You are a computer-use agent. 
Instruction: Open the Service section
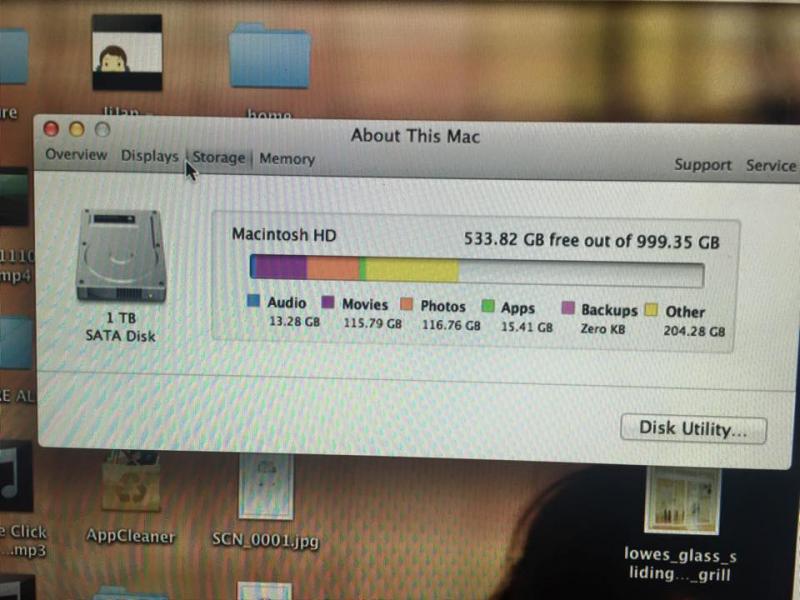[771, 165]
